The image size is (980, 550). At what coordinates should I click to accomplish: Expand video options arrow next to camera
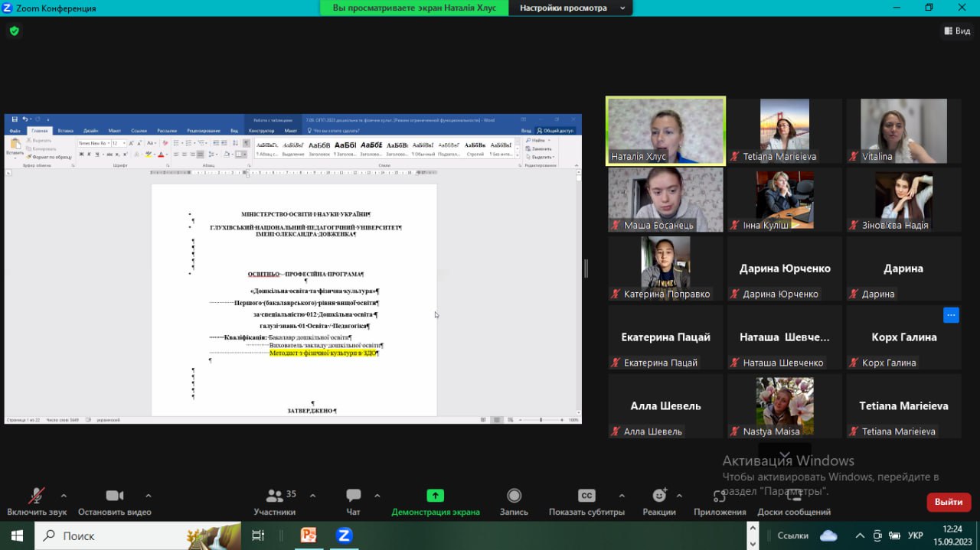149,495
